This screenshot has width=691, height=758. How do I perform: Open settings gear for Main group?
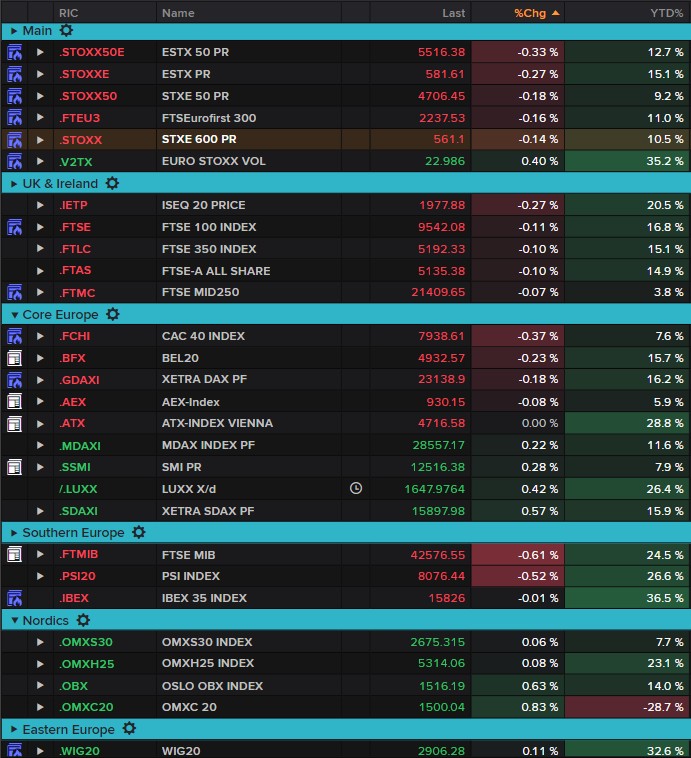(x=66, y=31)
